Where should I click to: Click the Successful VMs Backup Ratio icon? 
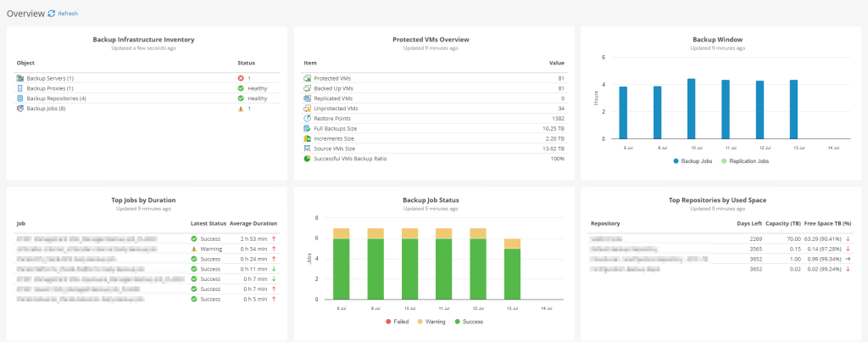(308, 159)
